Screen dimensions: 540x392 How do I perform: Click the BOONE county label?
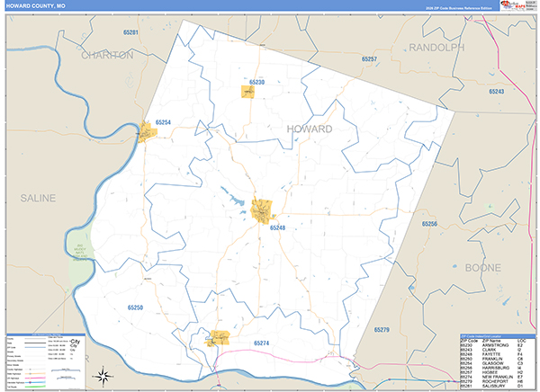tap(483, 268)
